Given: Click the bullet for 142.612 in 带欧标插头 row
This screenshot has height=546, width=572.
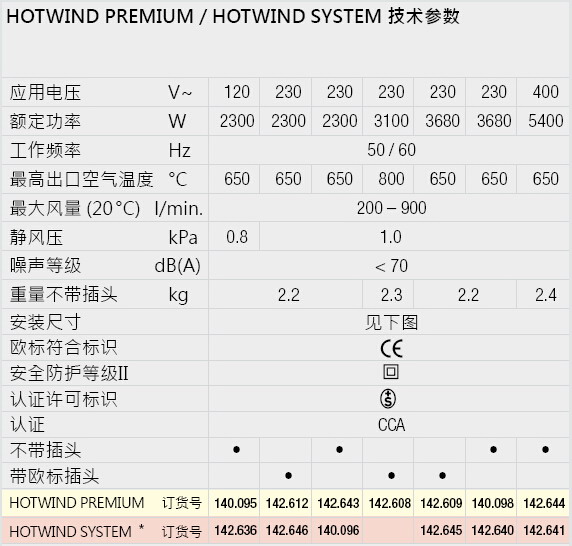Looking at the screenshot, I should [x=288, y=476].
